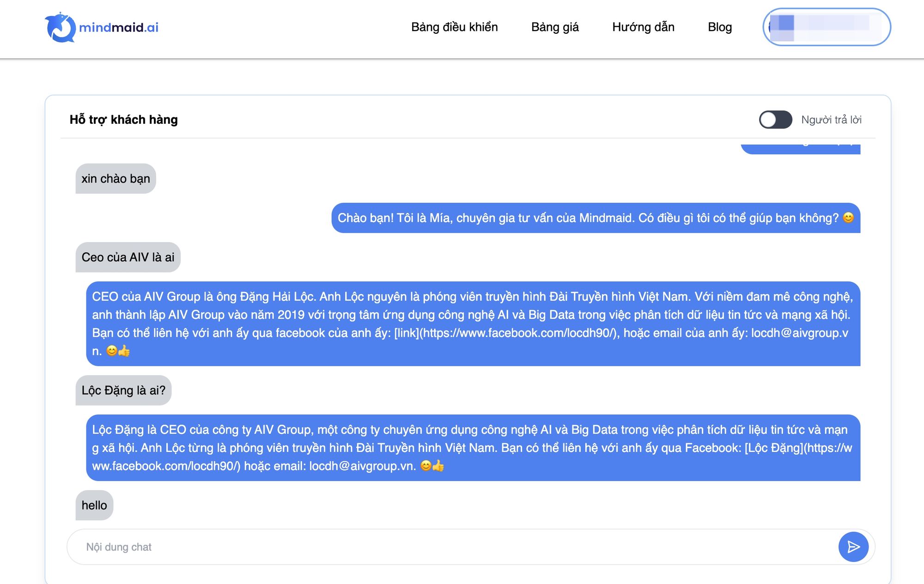Open the Bảng điều khiển menu item
924x584 pixels.
(x=455, y=27)
